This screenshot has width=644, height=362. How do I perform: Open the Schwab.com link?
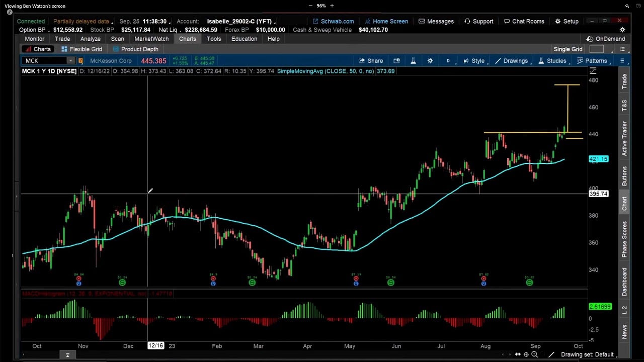(333, 21)
